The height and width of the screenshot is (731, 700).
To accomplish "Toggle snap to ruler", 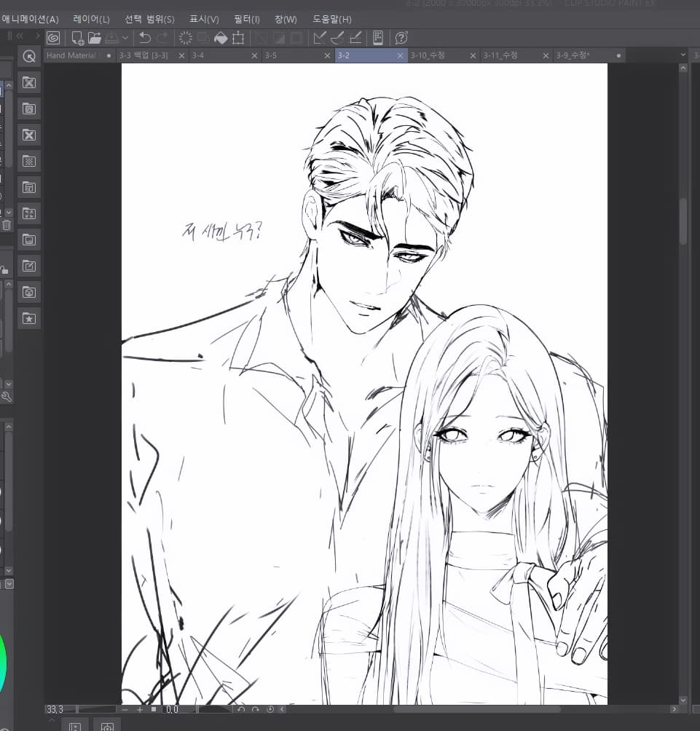I will click(320, 38).
